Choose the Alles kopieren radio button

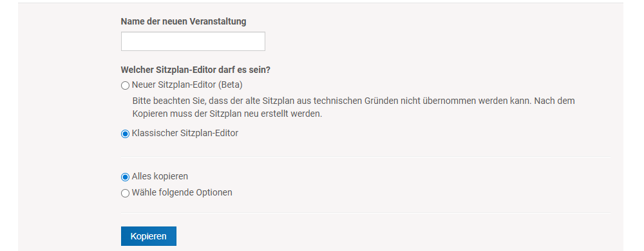(126, 177)
